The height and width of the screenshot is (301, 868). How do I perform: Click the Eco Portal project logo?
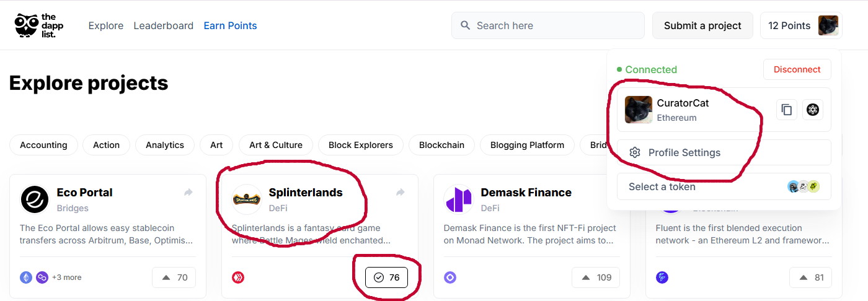pos(35,199)
